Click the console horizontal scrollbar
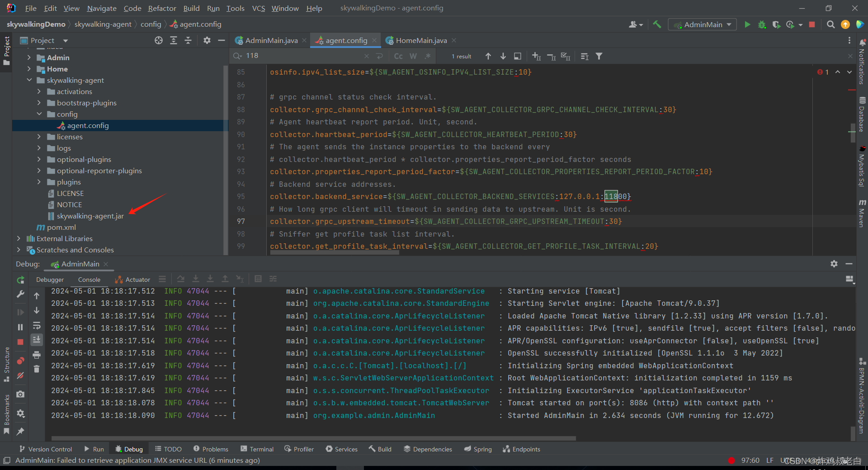The width and height of the screenshot is (868, 470). [x=313, y=438]
